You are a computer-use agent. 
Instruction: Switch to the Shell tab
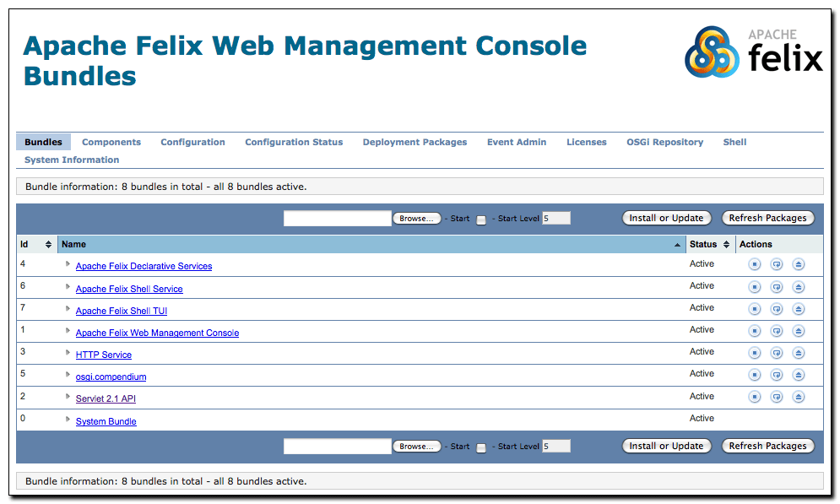[734, 142]
